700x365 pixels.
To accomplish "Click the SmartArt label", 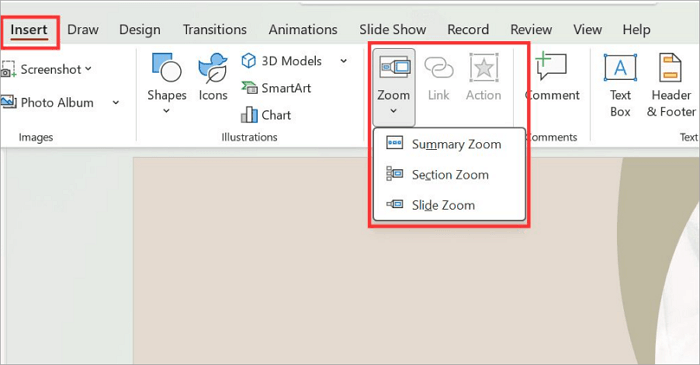I will (286, 88).
